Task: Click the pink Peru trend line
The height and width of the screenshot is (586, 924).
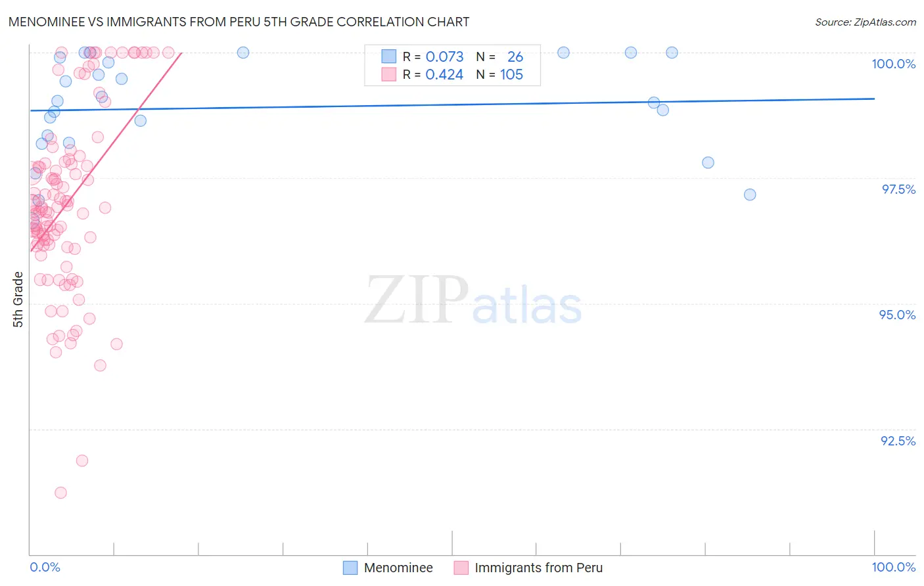Action: (105, 152)
